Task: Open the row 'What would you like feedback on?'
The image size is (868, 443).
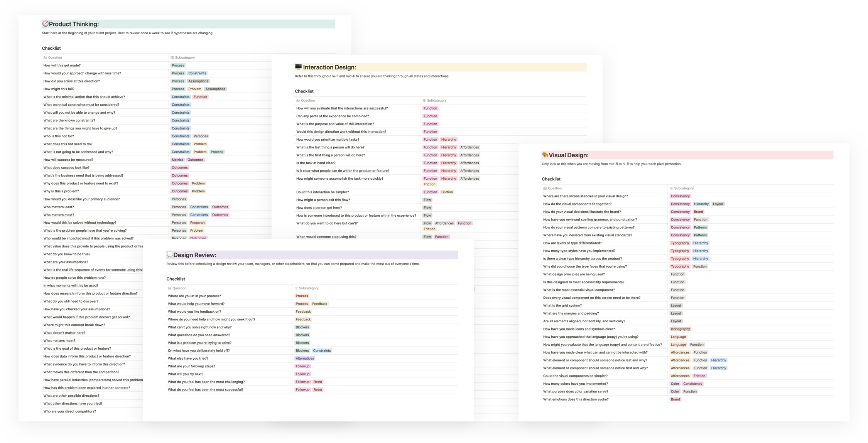Action: tap(194, 312)
